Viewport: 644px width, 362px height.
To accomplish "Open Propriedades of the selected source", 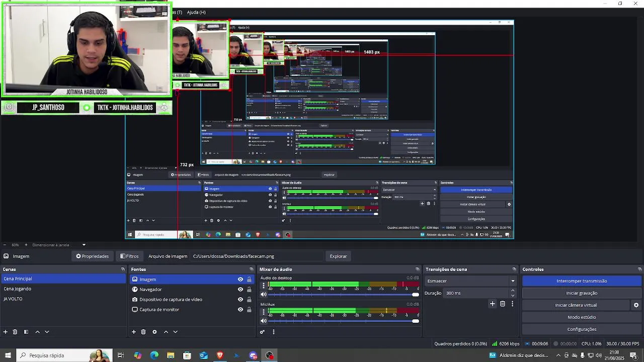I will tap(93, 256).
